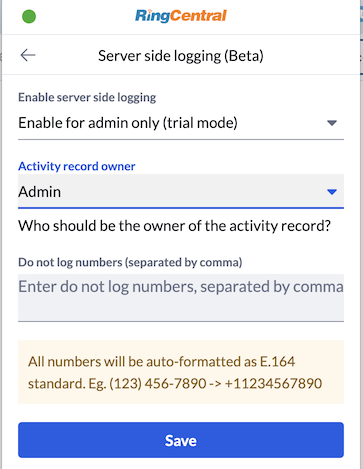Click the green presence status dot

click(29, 16)
